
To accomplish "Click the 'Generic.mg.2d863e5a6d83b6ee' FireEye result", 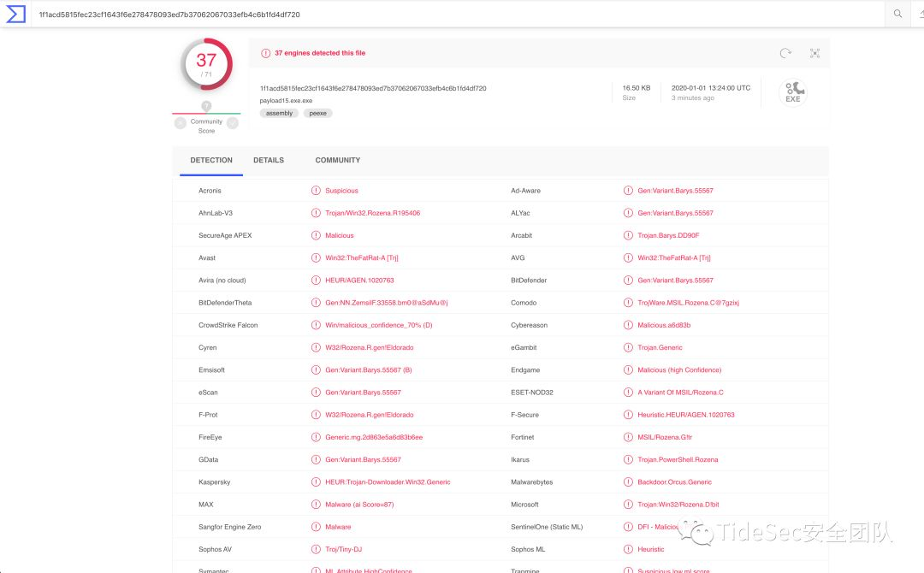I will (x=374, y=438).
